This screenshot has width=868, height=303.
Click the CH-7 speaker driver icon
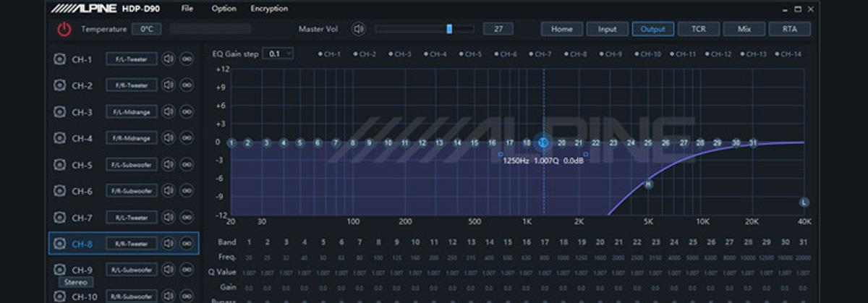(x=59, y=218)
